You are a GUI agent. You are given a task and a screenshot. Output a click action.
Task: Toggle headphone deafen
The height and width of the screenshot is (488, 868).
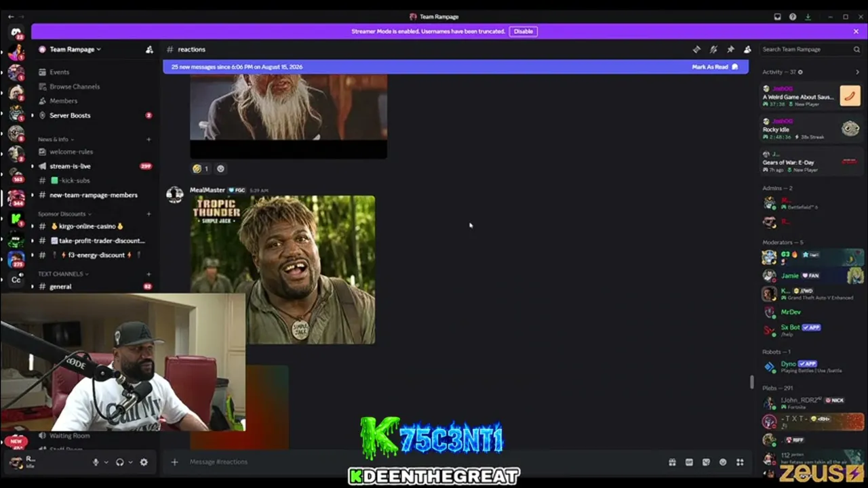point(120,462)
